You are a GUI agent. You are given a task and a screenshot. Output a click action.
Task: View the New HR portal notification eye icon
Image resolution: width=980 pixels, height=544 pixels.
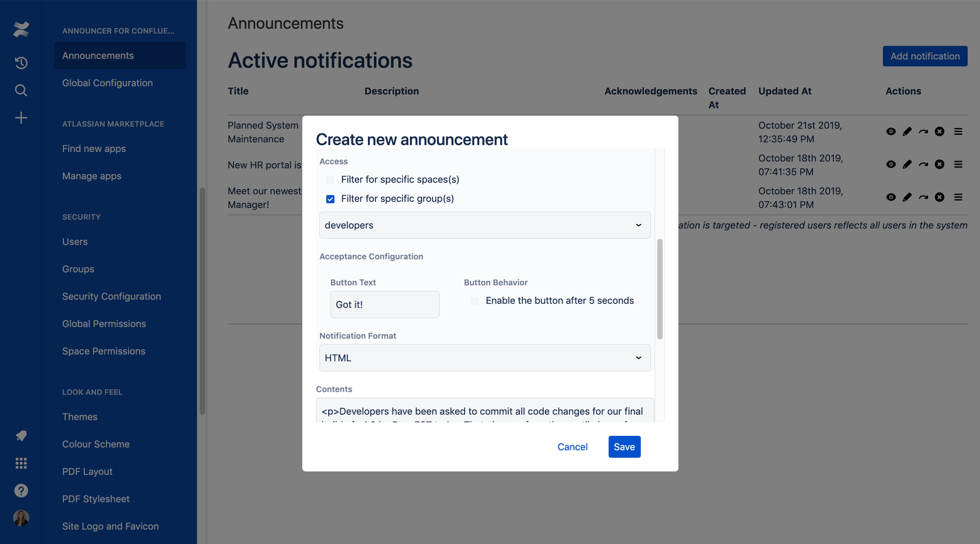click(891, 164)
